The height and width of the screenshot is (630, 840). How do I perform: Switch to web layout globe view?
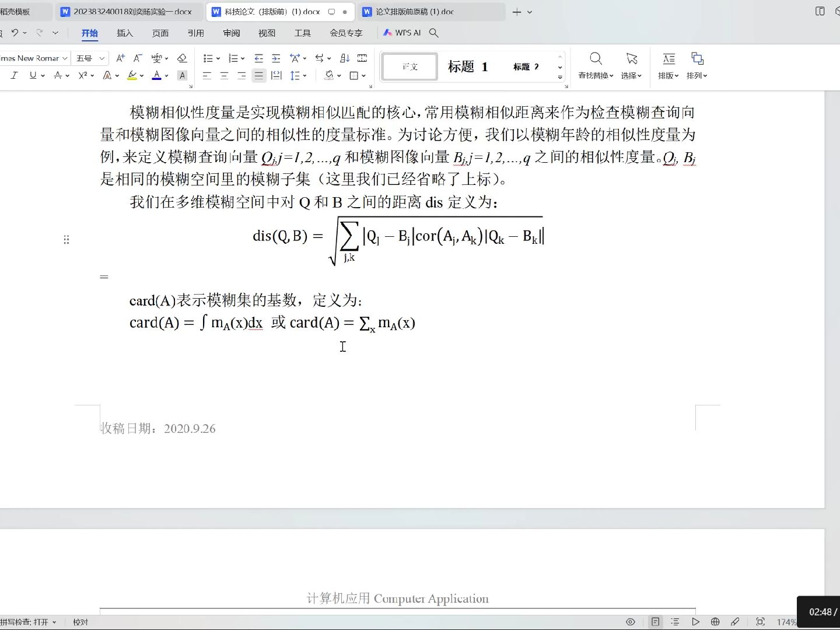(715, 622)
